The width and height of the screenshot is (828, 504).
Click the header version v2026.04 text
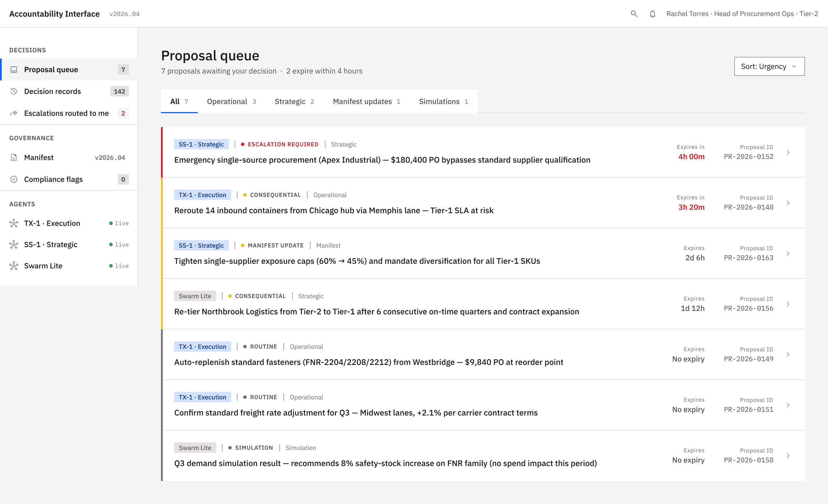[x=124, y=14]
